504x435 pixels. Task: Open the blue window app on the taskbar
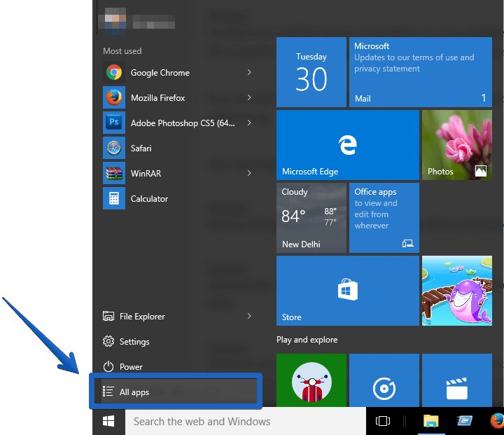(465, 420)
